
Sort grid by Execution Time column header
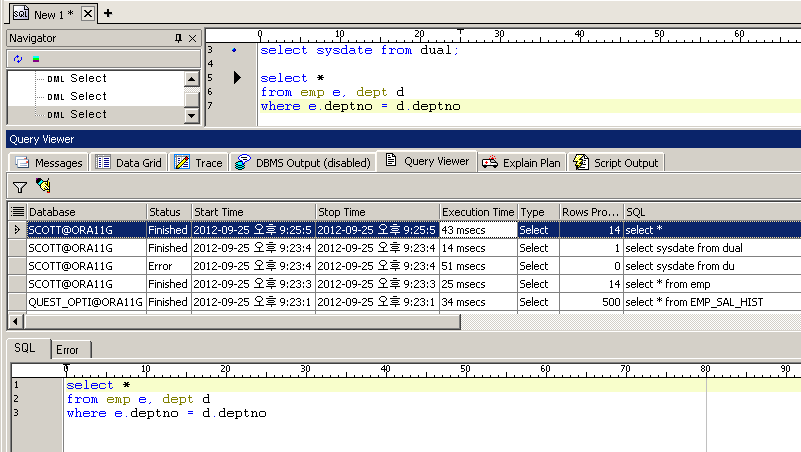[x=477, y=212]
